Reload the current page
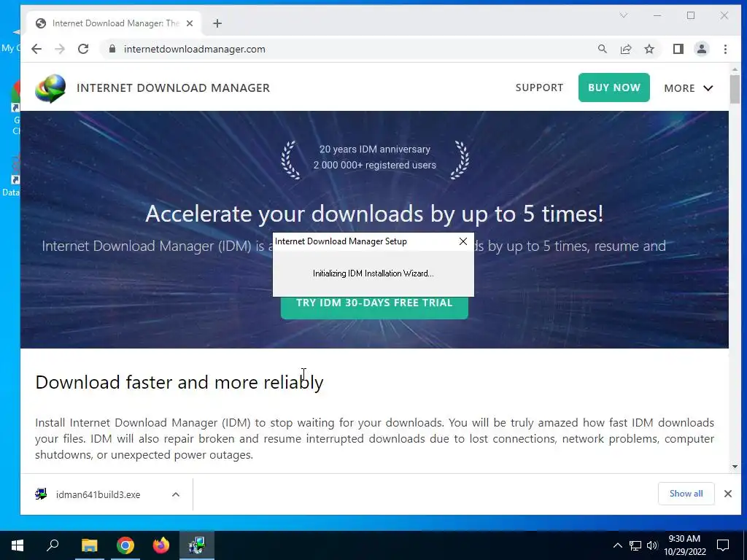 click(x=83, y=49)
